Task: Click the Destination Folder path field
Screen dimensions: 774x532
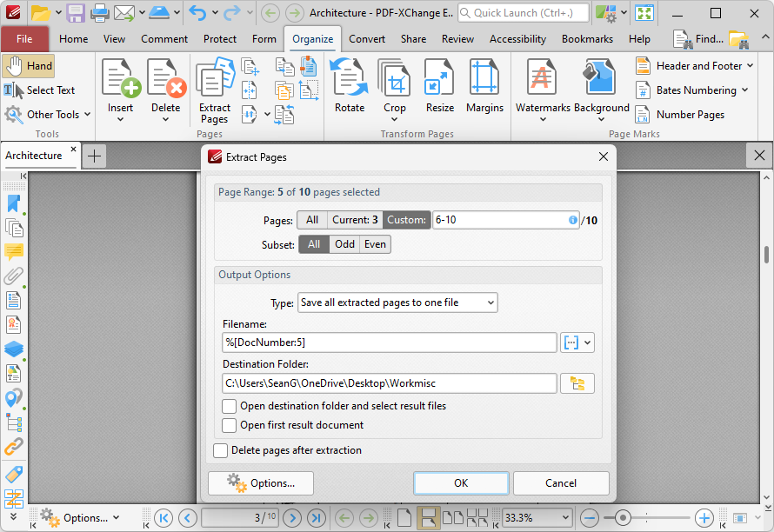Action: (390, 383)
